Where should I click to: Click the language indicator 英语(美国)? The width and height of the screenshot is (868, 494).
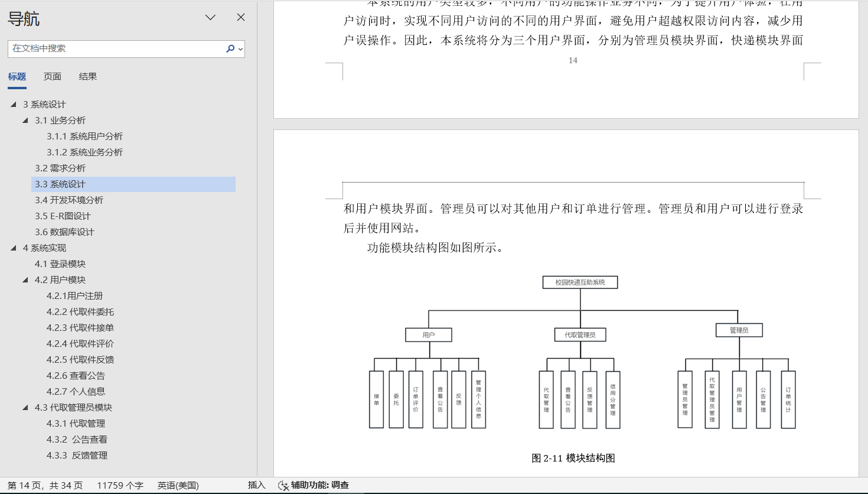click(178, 485)
